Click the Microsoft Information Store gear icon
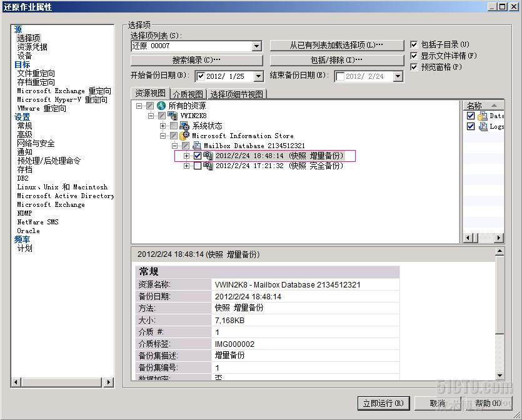 [x=184, y=136]
